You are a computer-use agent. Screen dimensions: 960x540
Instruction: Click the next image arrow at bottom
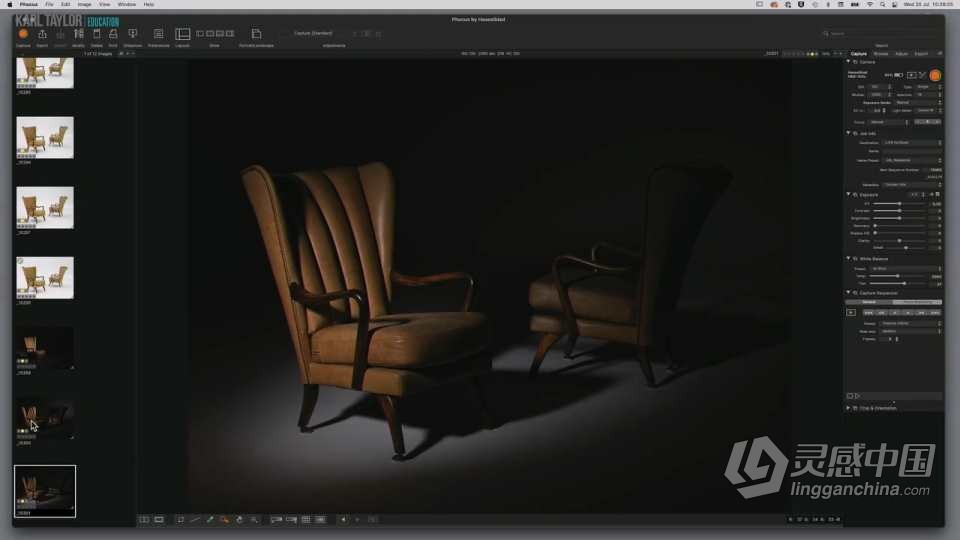tap(358, 519)
